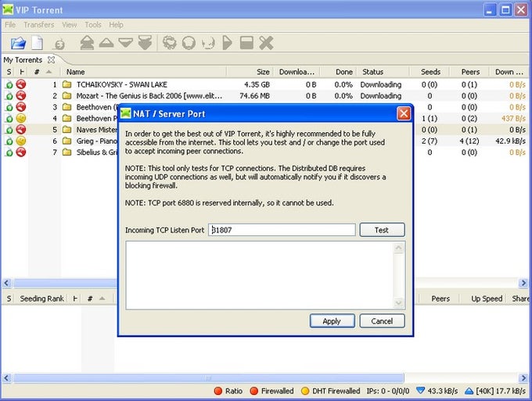Close the NAT / Server Port dialog
Screen dimensions: 532x401
tap(404, 113)
